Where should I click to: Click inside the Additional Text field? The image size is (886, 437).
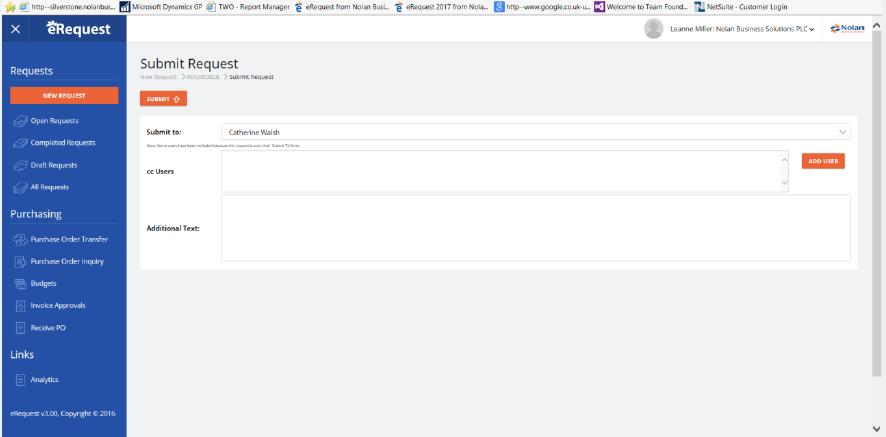point(535,228)
